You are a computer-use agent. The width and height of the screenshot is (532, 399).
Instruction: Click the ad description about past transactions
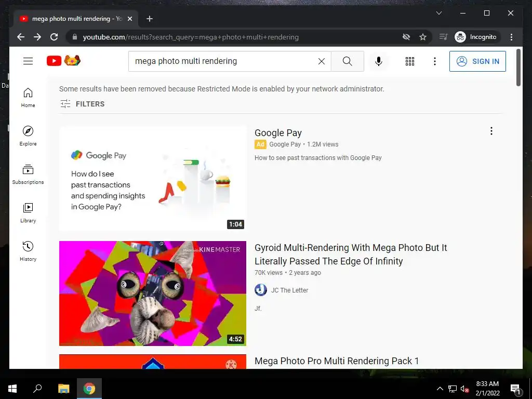pyautogui.click(x=318, y=158)
